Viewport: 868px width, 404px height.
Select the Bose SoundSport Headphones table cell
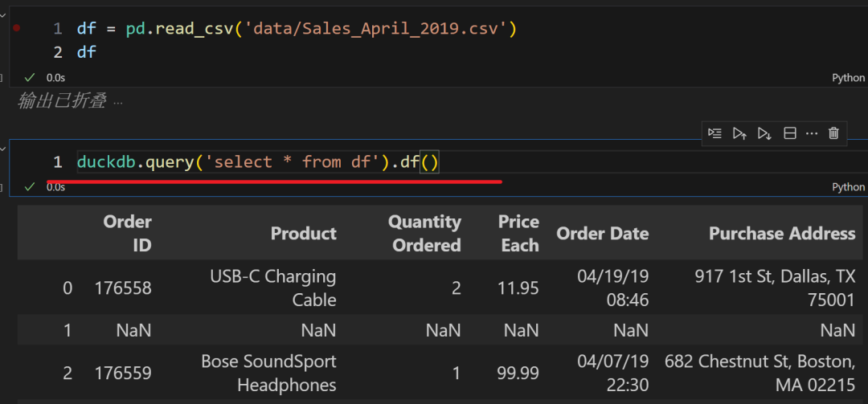tap(268, 373)
